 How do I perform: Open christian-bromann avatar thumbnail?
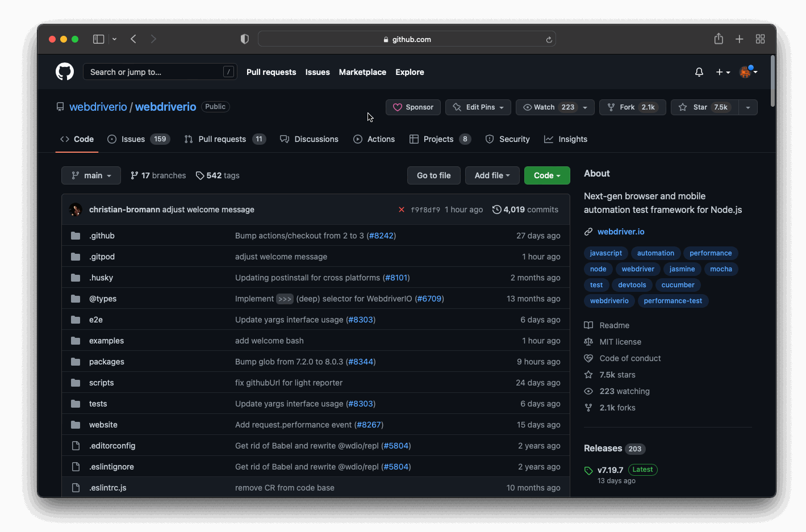click(76, 210)
